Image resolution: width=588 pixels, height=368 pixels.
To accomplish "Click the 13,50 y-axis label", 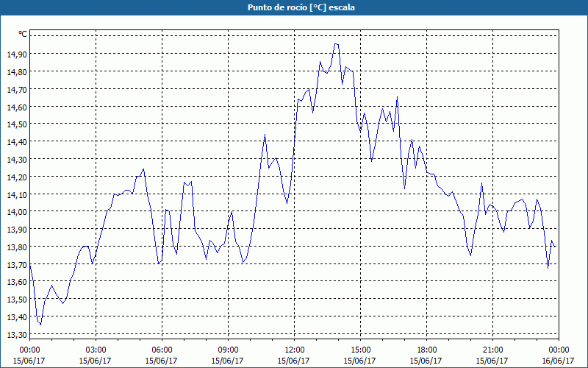I will 17,300.
